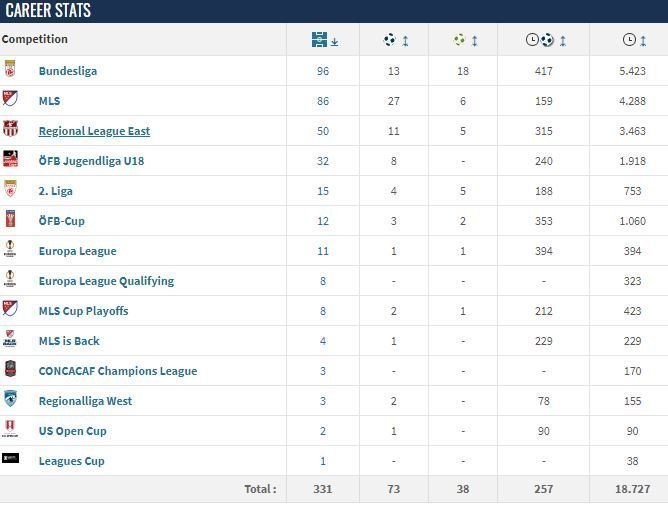Click the MLS shield logo
668x508 pixels.
coord(10,98)
